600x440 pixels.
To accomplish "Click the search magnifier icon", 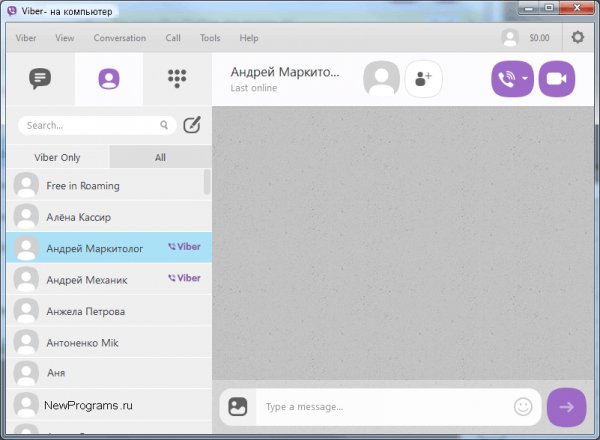I will 164,125.
